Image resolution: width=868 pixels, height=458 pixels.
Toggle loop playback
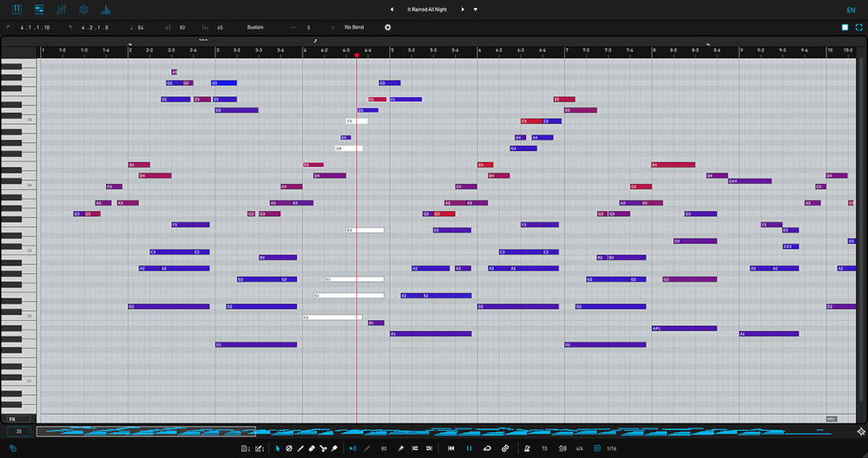pos(487,448)
